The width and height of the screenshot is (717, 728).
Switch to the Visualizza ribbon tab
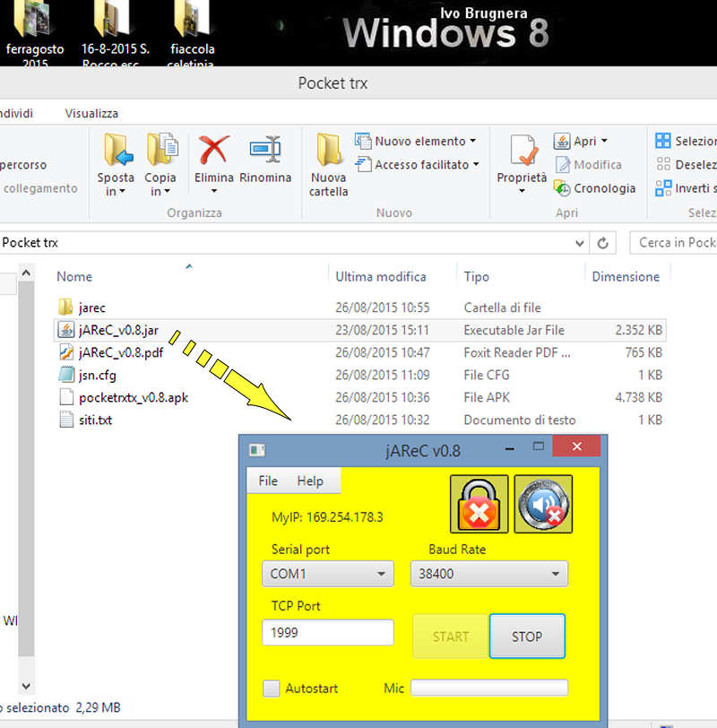[x=91, y=113]
